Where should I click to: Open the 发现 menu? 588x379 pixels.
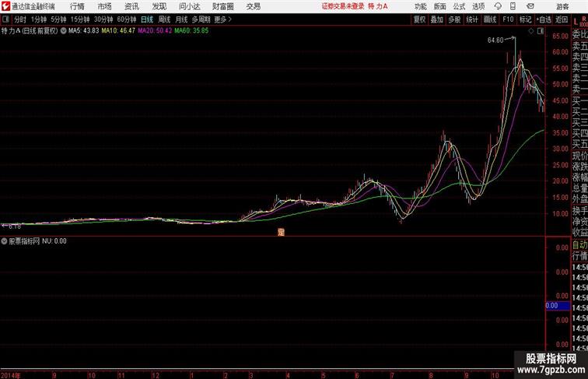159,6
